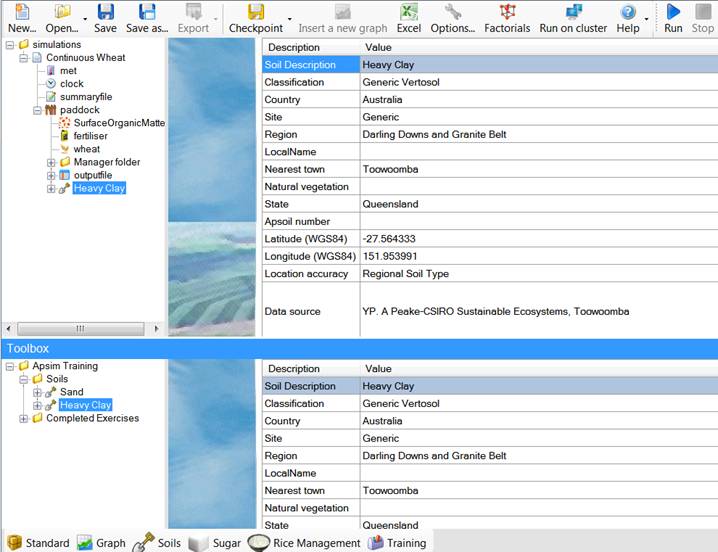Select the fertiliser node
Viewport: 718px width, 552px height.
[x=91, y=136]
